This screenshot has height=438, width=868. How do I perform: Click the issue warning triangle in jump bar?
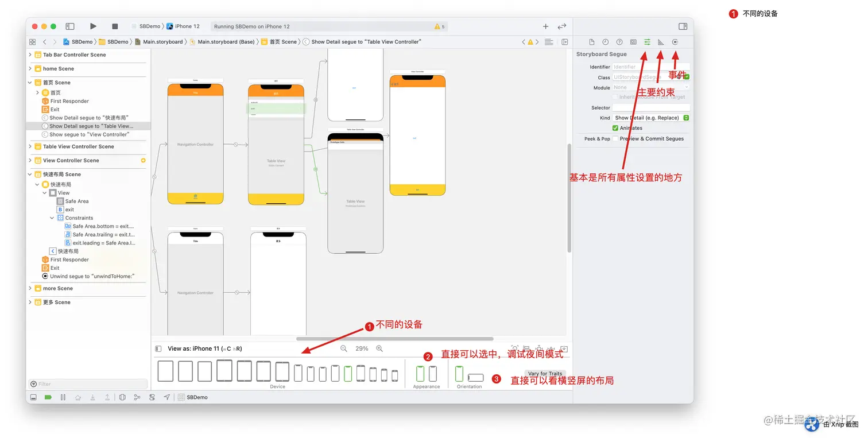[x=530, y=42]
